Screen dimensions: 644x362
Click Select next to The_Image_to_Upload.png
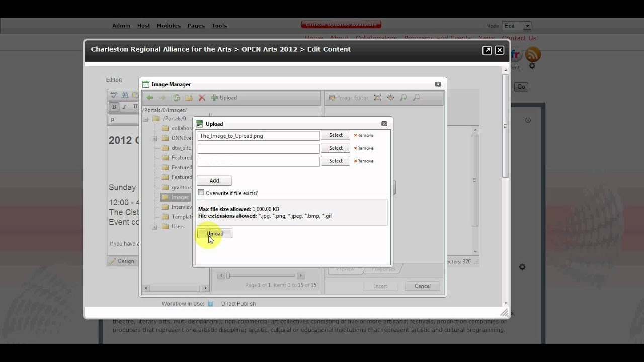336,135
